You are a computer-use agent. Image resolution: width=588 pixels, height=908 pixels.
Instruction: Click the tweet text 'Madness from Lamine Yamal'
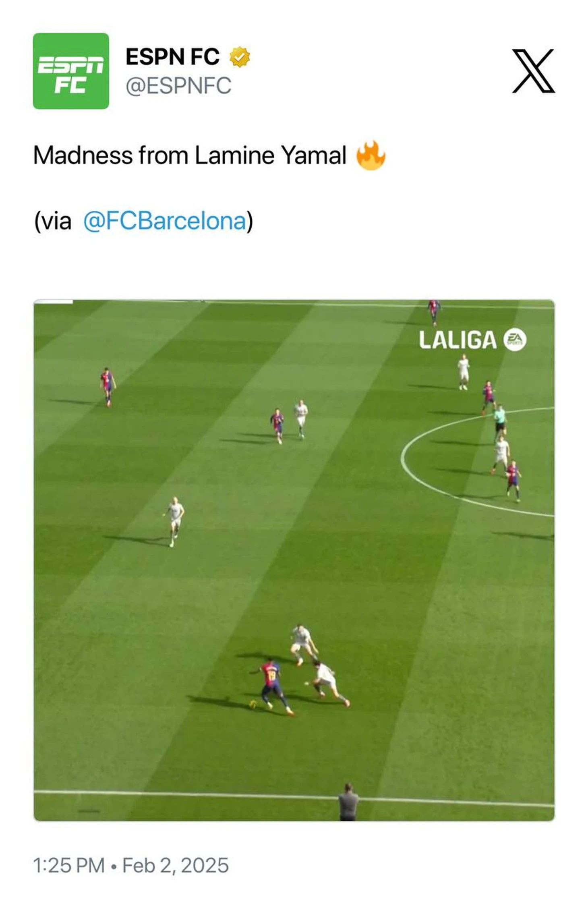(190, 155)
